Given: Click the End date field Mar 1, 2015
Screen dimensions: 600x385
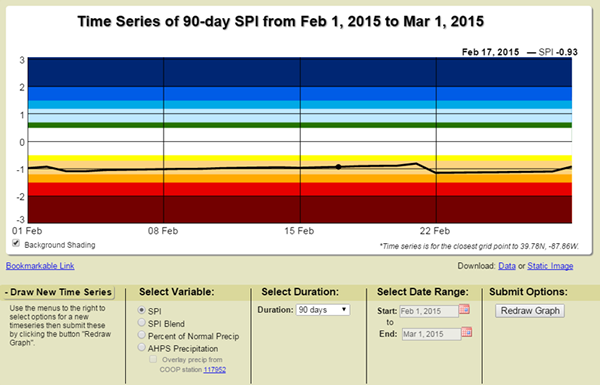Looking at the screenshot, I should pyautogui.click(x=431, y=334).
